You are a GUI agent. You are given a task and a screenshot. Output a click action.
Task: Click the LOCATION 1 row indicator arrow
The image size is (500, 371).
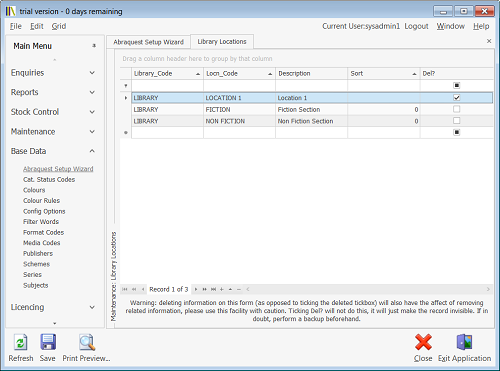pyautogui.click(x=126, y=98)
